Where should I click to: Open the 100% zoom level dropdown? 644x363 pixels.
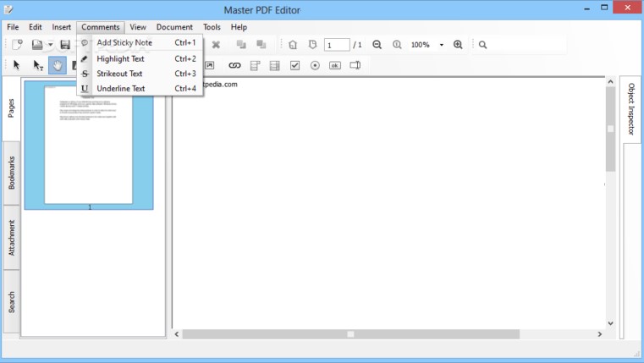(442, 45)
